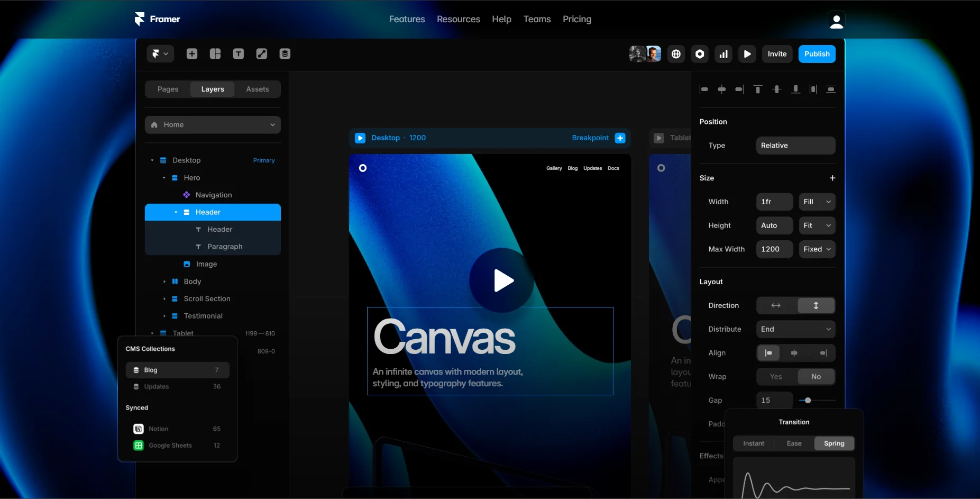
Task: Collapse the selected Header stack layer
Action: click(x=176, y=212)
